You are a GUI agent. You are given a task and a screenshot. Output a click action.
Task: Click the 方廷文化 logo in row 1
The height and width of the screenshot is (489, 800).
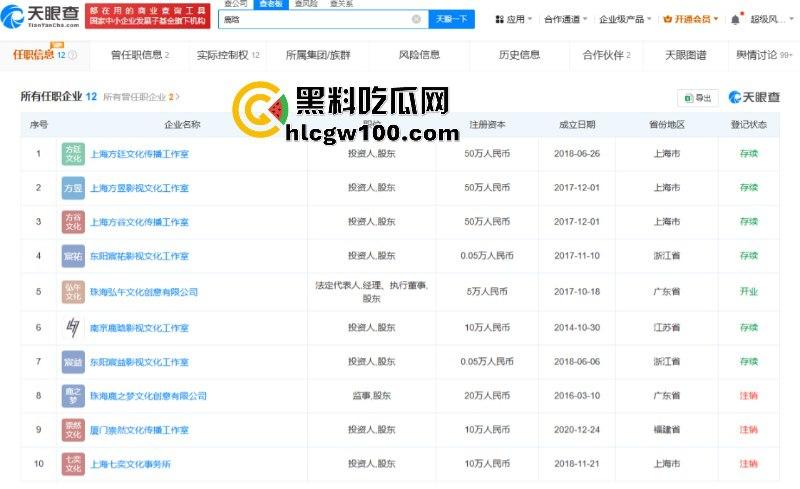pos(73,154)
